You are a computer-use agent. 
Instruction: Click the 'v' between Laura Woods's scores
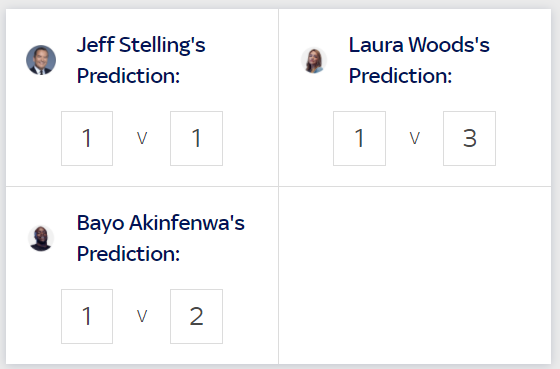[x=414, y=138]
